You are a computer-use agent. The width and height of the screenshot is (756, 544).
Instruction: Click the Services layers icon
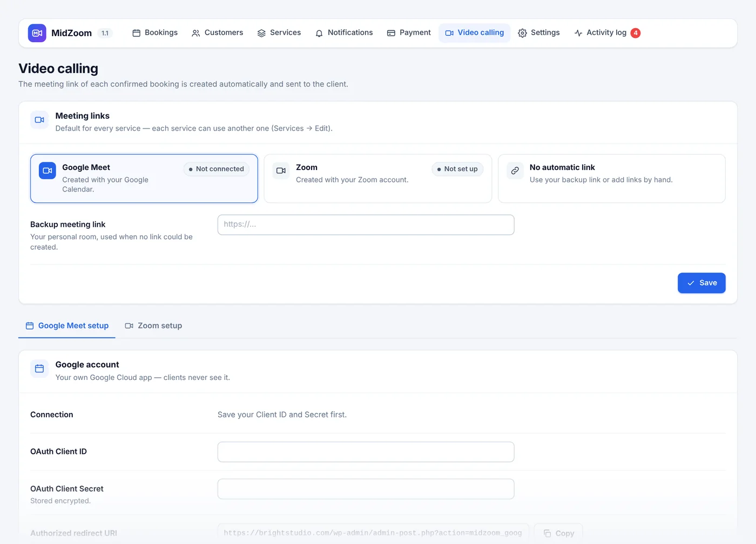click(261, 33)
